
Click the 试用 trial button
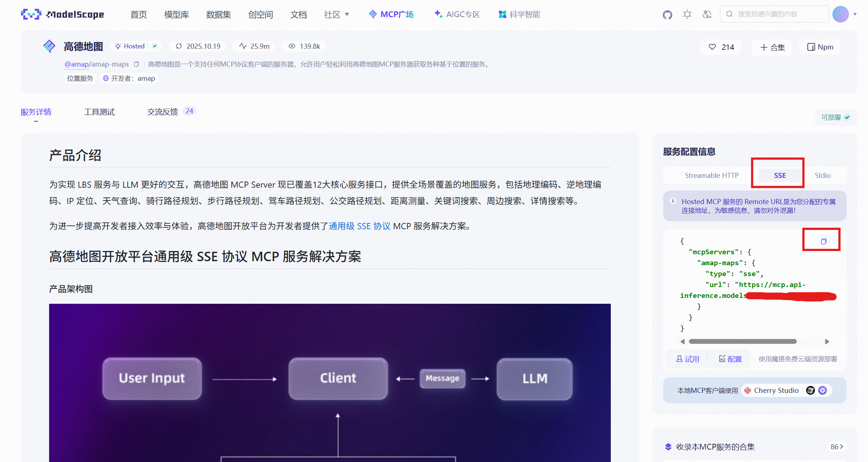coord(688,359)
